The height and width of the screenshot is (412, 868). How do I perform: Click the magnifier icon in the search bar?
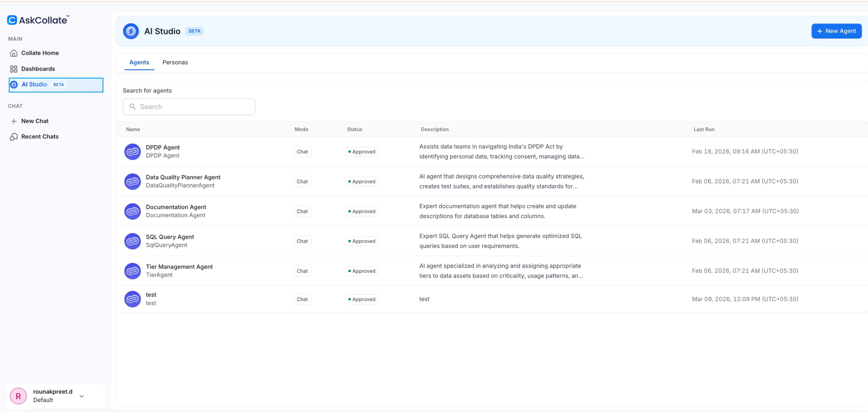click(133, 107)
